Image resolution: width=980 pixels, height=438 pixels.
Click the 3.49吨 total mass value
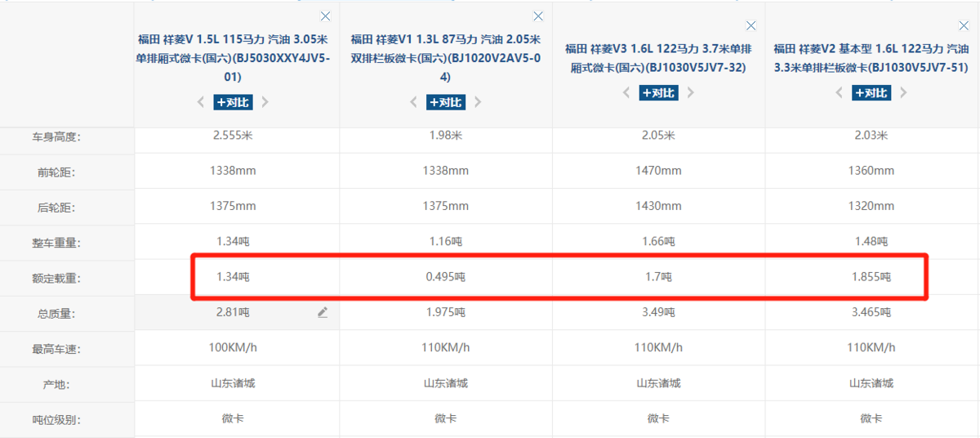(x=659, y=312)
